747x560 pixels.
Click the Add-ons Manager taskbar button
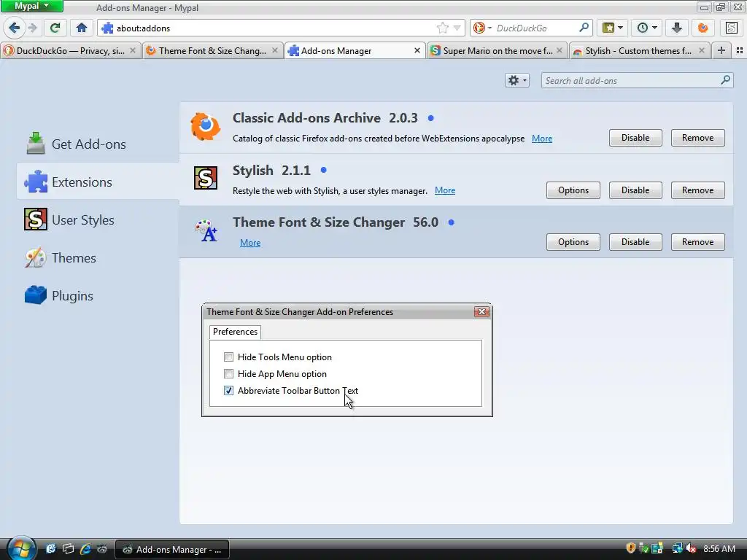click(x=172, y=549)
